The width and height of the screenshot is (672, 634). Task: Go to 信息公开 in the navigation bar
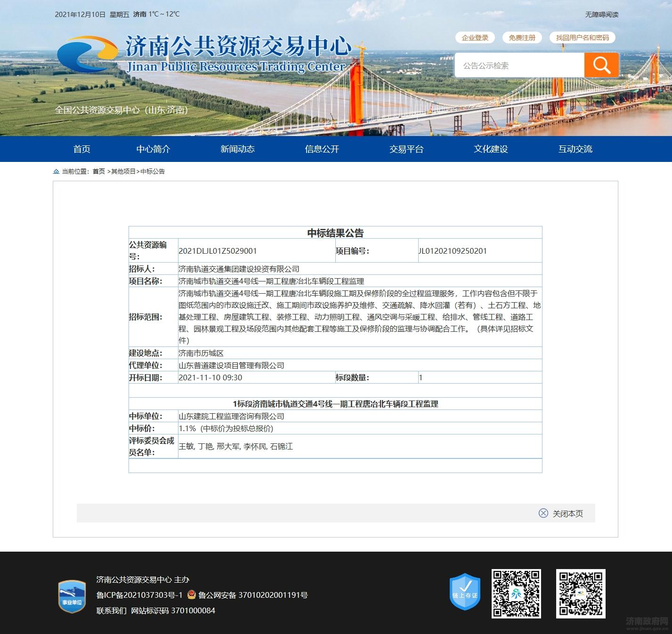tap(322, 149)
